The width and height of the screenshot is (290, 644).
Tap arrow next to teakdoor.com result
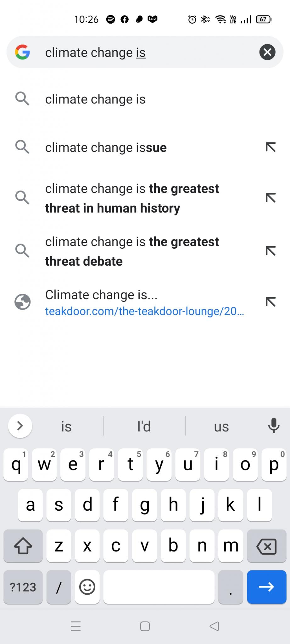pos(270,302)
